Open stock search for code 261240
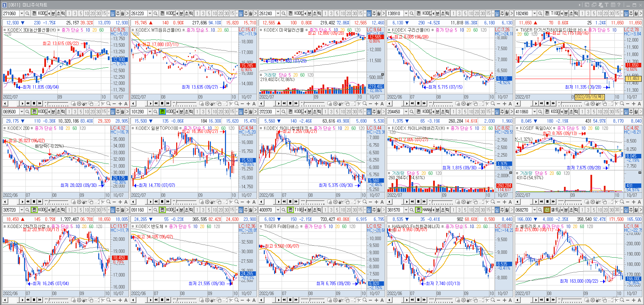Image resolution: width=644 pixels, height=305 pixels. (x=283, y=13)
